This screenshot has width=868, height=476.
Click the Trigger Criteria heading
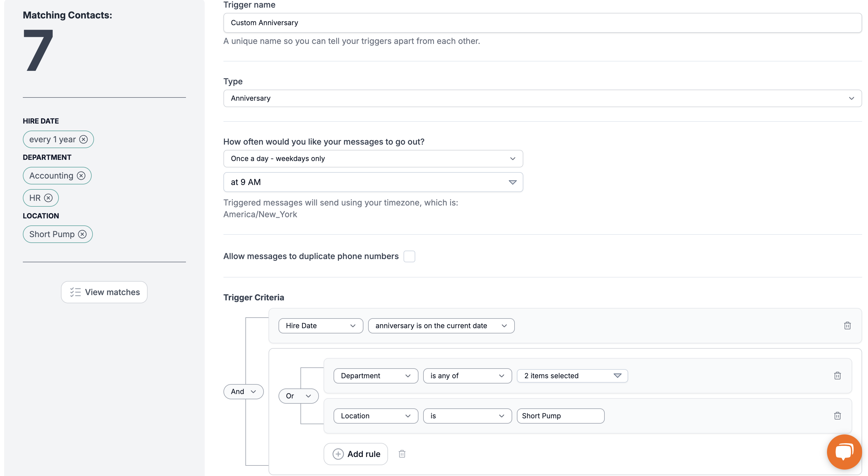(253, 297)
